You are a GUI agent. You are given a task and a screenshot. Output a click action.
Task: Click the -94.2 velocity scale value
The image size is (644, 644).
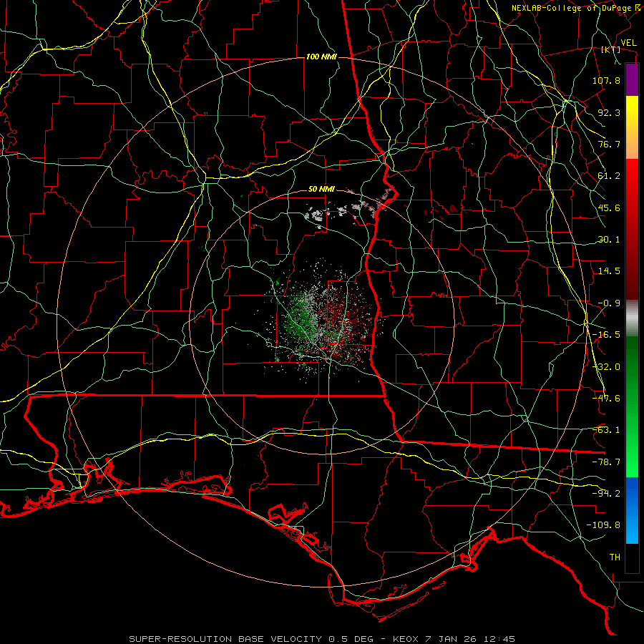606,494
